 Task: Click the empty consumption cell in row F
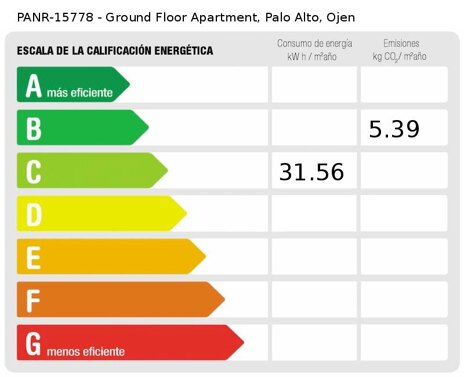314,299
